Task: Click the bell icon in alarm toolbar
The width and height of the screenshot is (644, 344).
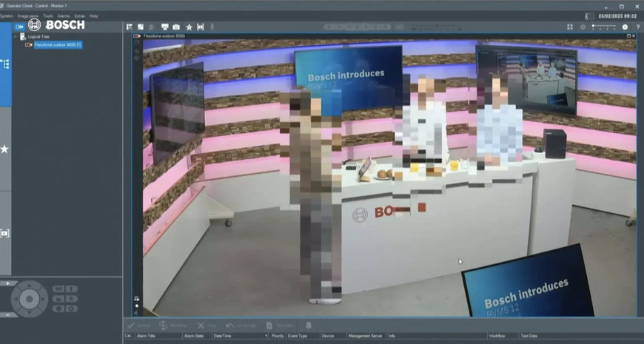Action: [309, 326]
